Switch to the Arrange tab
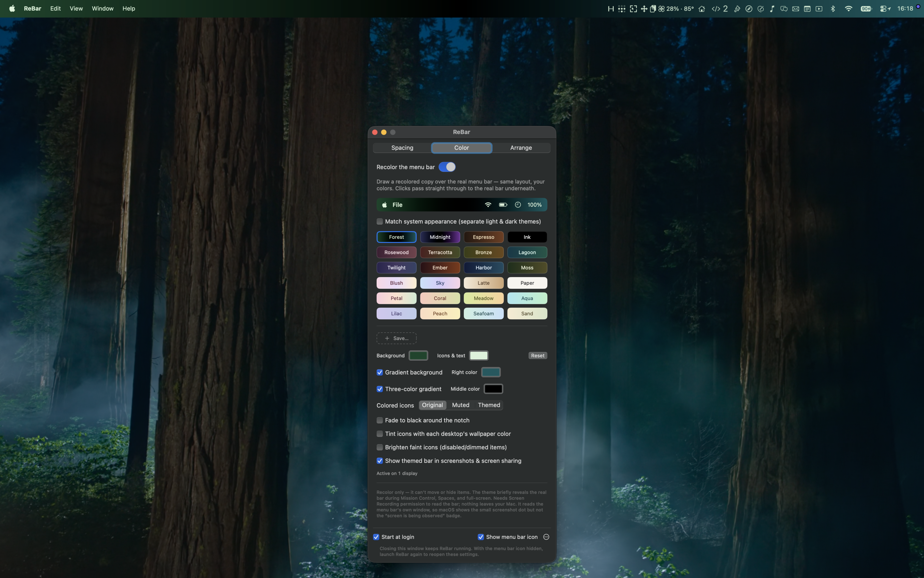Image resolution: width=924 pixels, height=578 pixels. coord(521,148)
